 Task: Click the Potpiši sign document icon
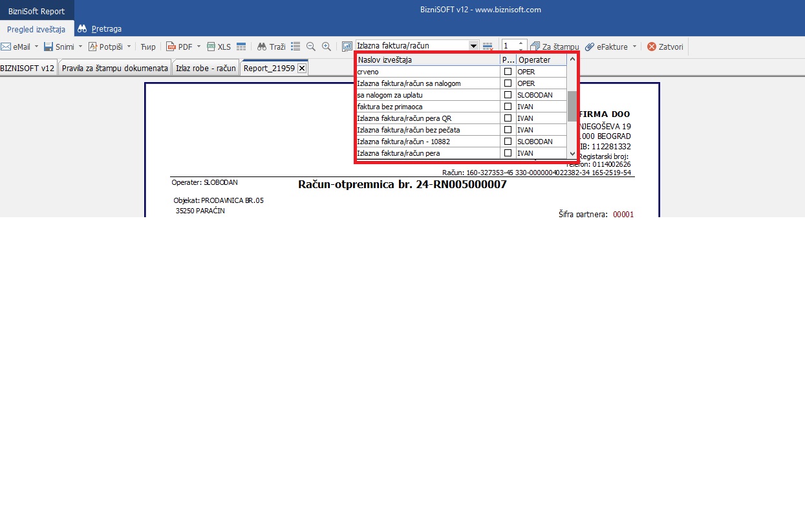pyautogui.click(x=92, y=47)
